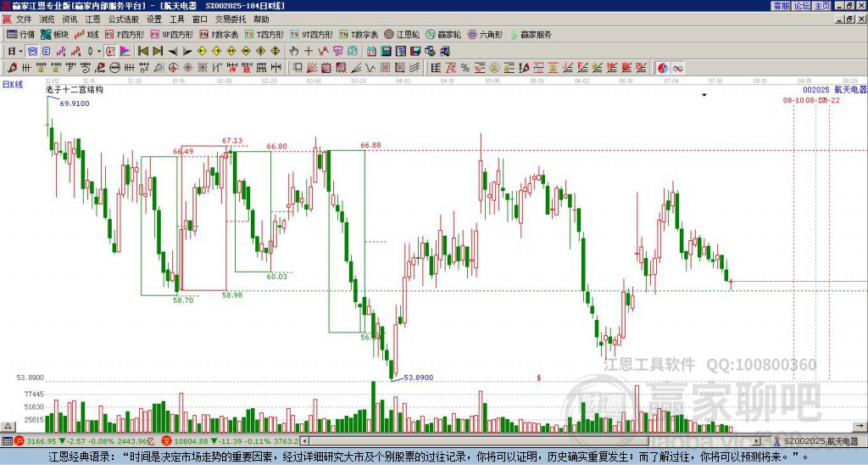This screenshot has height=465, width=868.
Task: Open the 行情 quotes view
Action: (x=20, y=35)
